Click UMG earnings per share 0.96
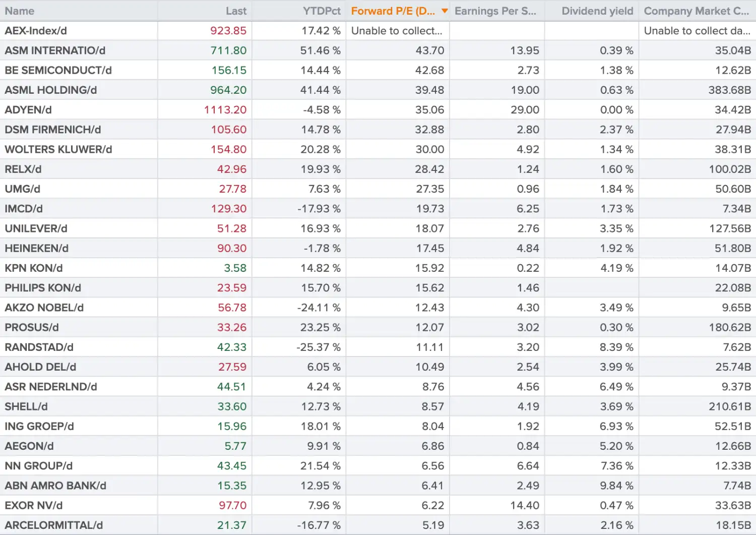The width and height of the screenshot is (756, 535). pyautogui.click(x=528, y=189)
